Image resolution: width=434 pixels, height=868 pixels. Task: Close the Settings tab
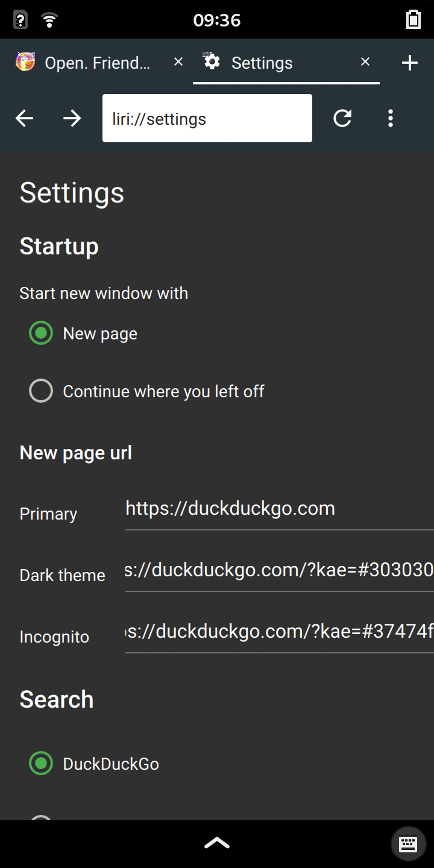pos(365,62)
